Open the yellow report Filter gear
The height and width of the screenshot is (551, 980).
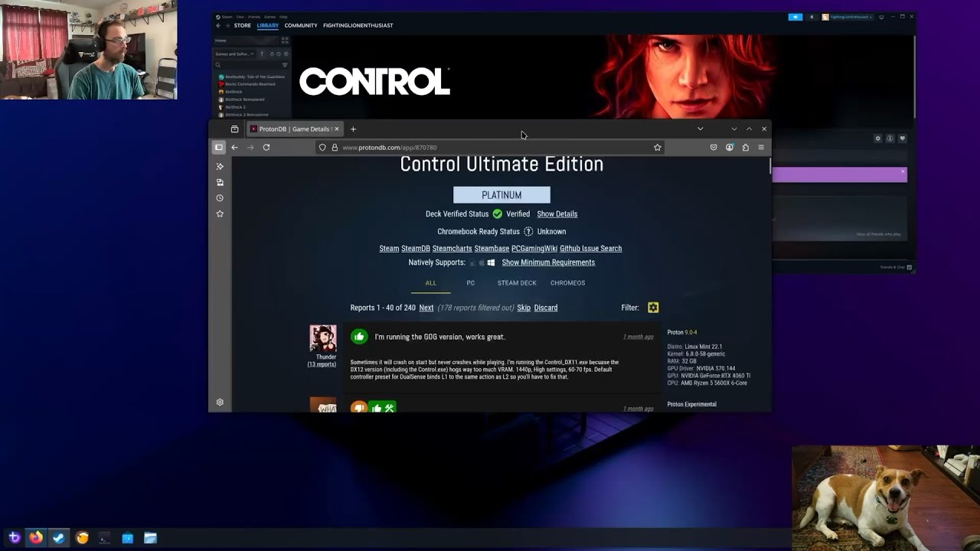[653, 308]
